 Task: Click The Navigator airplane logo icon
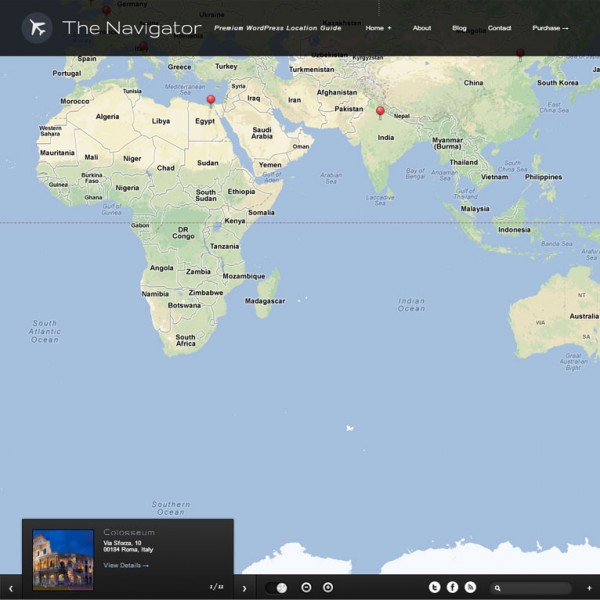[x=37, y=28]
